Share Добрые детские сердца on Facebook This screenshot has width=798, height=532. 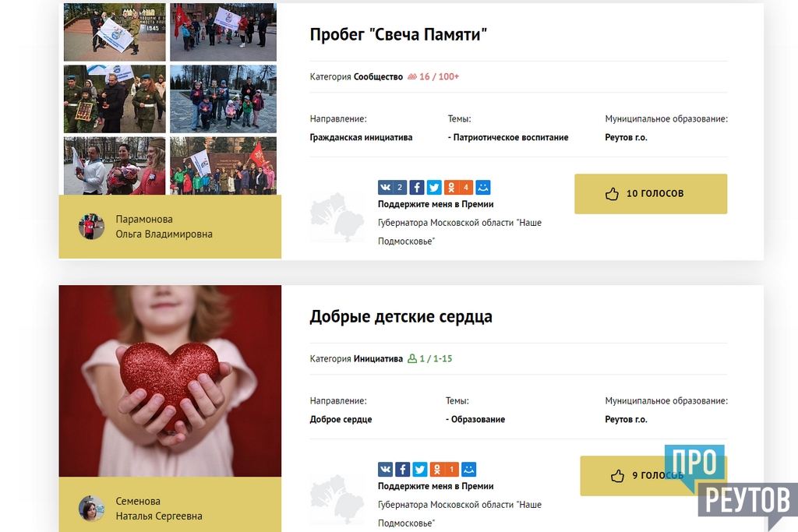(403, 469)
